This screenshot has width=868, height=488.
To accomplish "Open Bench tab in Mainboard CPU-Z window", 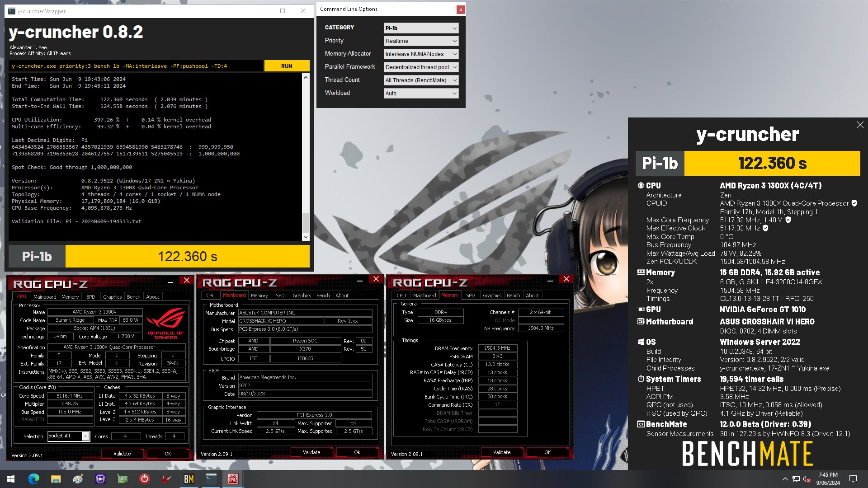I will click(323, 296).
